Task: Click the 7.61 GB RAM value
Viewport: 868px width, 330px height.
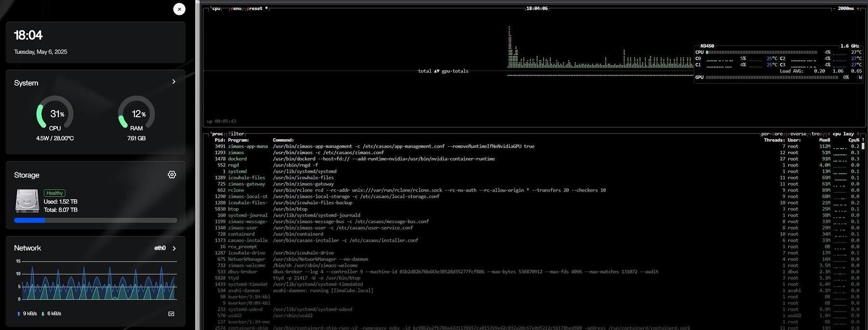Action: (136, 138)
